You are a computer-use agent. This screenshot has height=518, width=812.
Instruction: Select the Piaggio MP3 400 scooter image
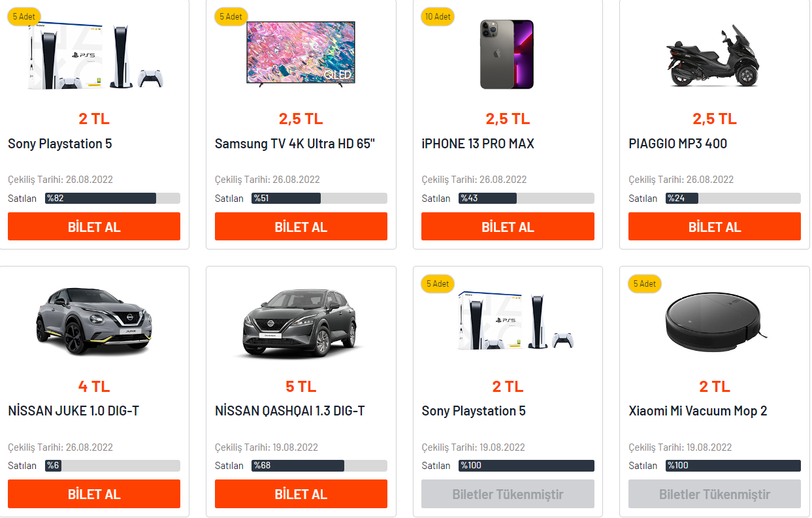(x=713, y=56)
